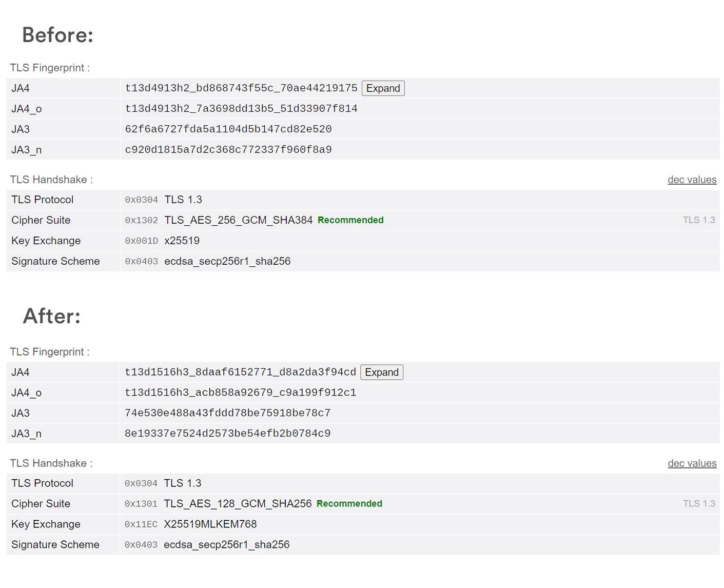Expand the After JA4 fingerprint details
Image resolution: width=724 pixels, height=588 pixels.
click(382, 372)
